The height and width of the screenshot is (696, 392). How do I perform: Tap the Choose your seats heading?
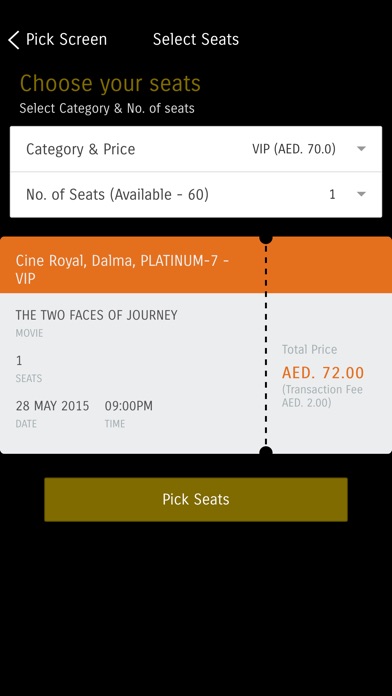point(110,83)
